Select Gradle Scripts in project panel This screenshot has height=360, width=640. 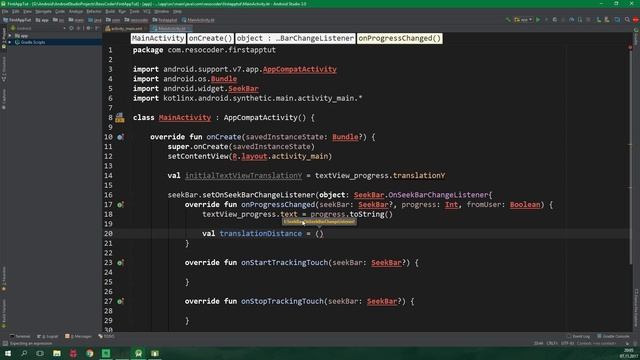(x=33, y=42)
